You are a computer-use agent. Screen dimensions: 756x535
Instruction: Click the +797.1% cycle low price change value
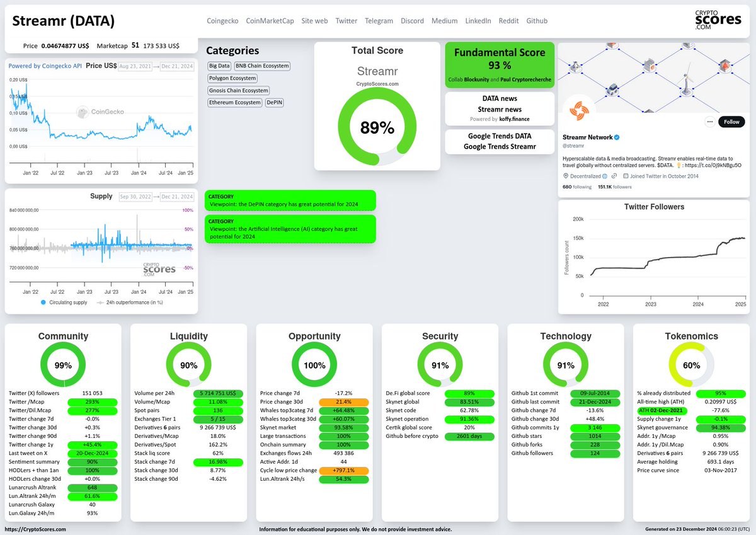coord(343,470)
